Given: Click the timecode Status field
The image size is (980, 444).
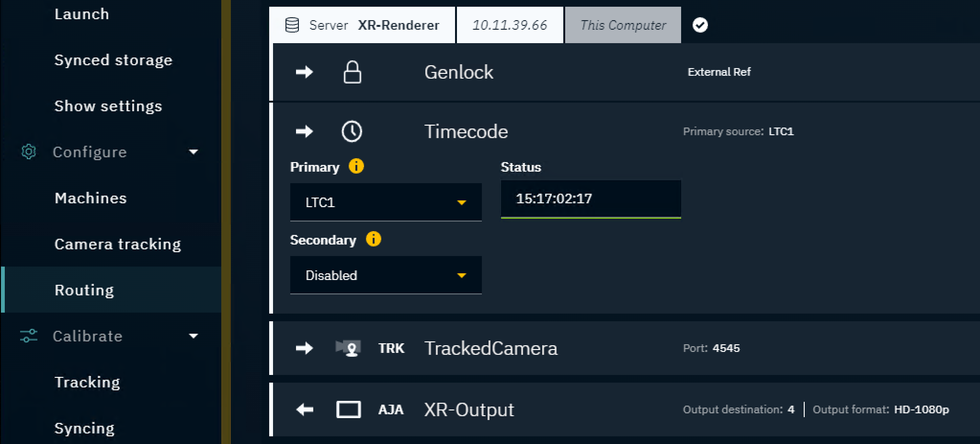Looking at the screenshot, I should pyautogui.click(x=590, y=199).
